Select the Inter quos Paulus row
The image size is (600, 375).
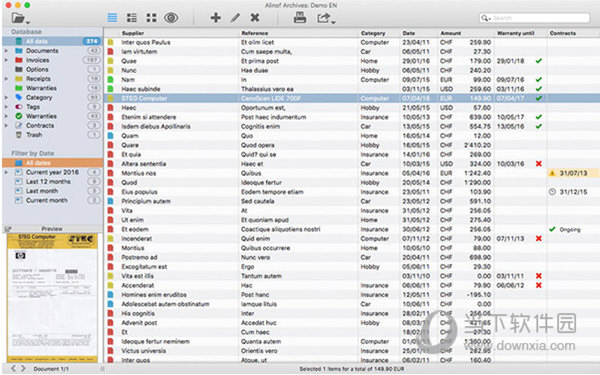pyautogui.click(x=352, y=42)
